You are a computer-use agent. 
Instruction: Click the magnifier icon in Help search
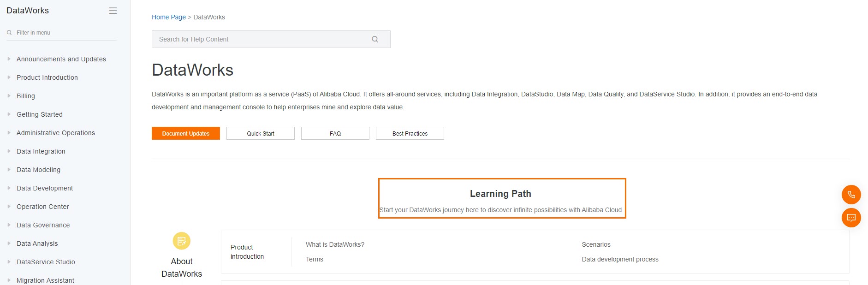tap(375, 39)
